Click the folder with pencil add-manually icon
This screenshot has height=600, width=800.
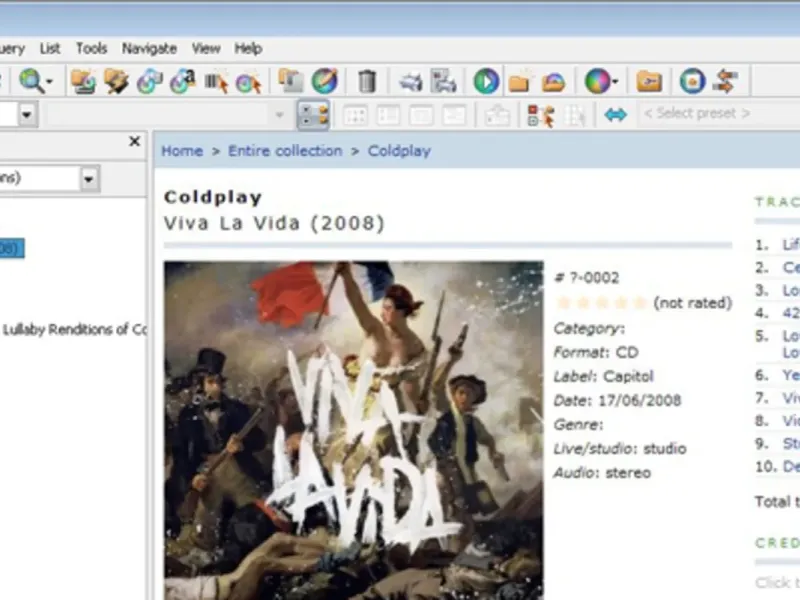116,82
